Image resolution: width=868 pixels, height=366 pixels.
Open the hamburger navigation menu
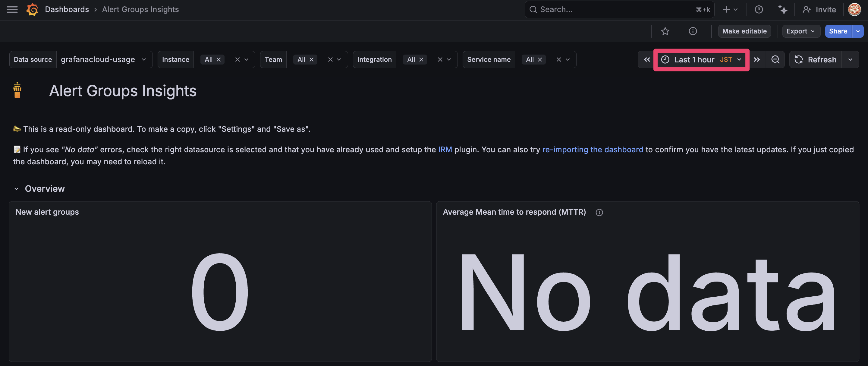12,9
